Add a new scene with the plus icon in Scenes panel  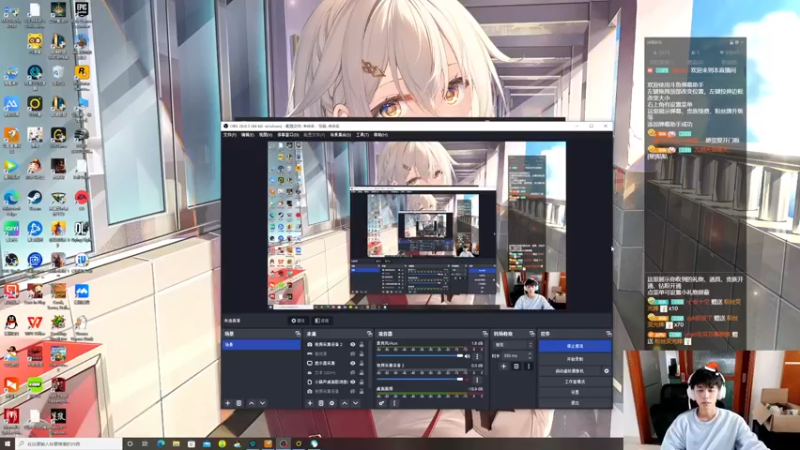(228, 403)
